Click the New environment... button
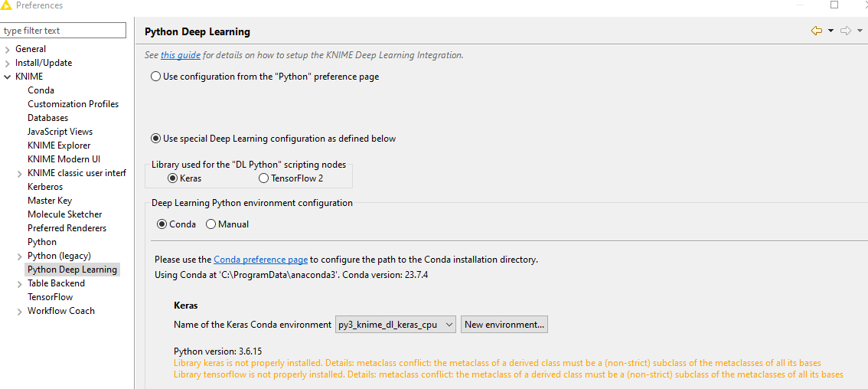The height and width of the screenshot is (389, 868). (504, 325)
